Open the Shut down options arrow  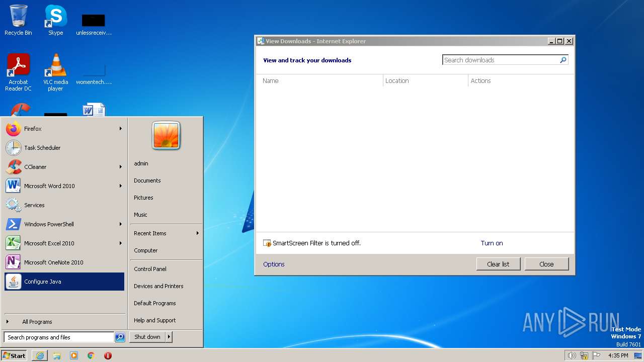[x=169, y=337]
